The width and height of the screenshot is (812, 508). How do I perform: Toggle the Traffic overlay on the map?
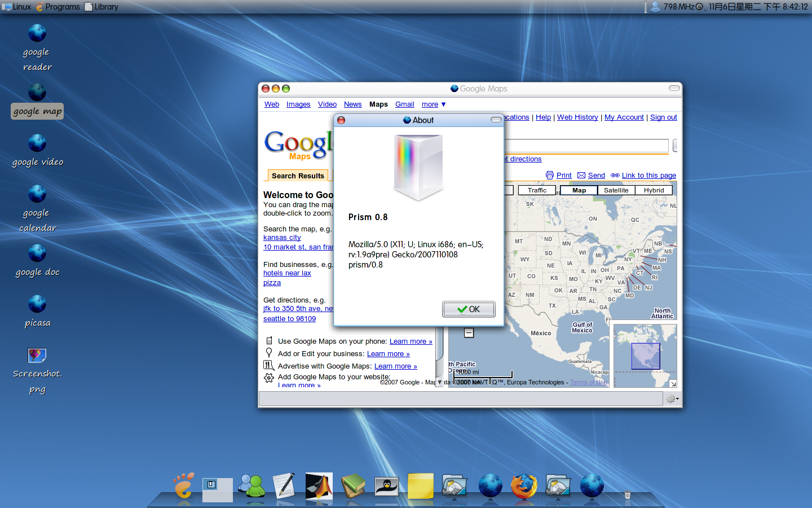click(x=537, y=190)
